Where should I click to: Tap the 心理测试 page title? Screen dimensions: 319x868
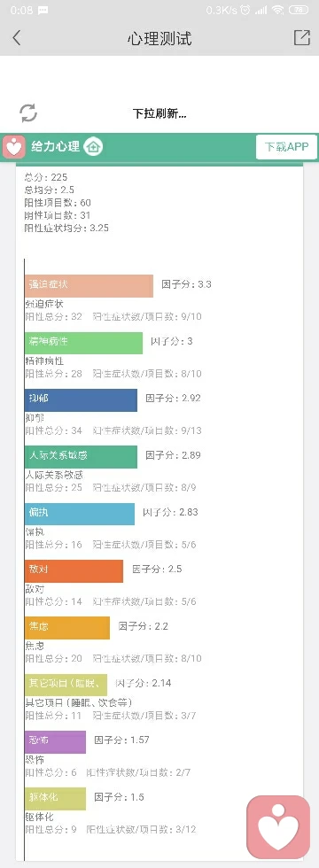159,38
